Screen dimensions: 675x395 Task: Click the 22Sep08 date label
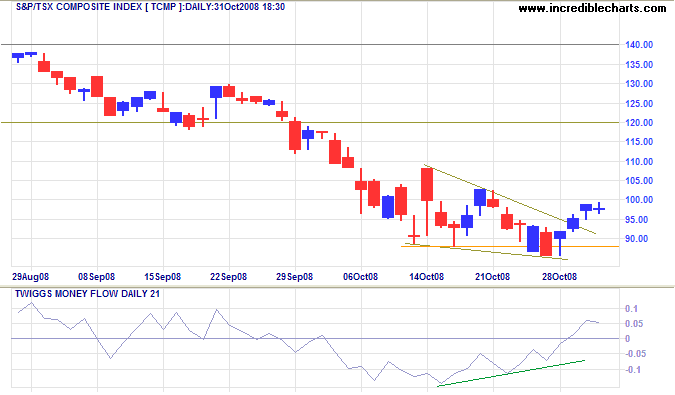[229, 277]
